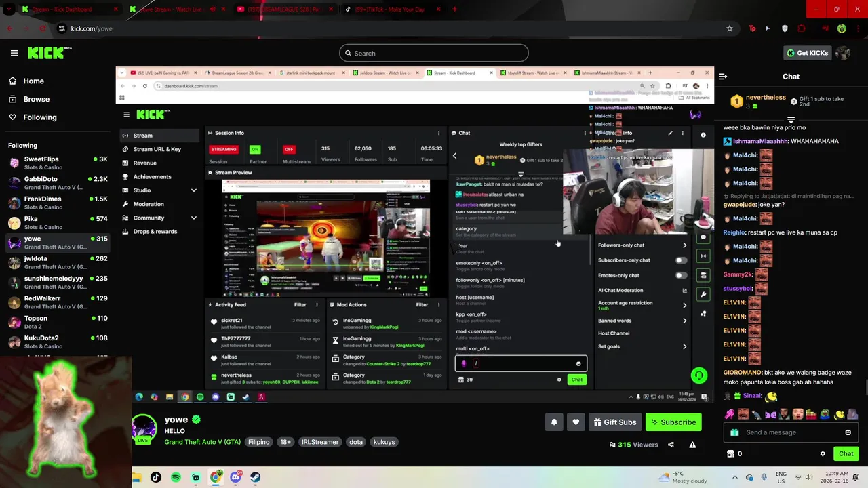Screen dimensions: 868x488
Task: Click the Kick Search field
Action: click(x=434, y=53)
